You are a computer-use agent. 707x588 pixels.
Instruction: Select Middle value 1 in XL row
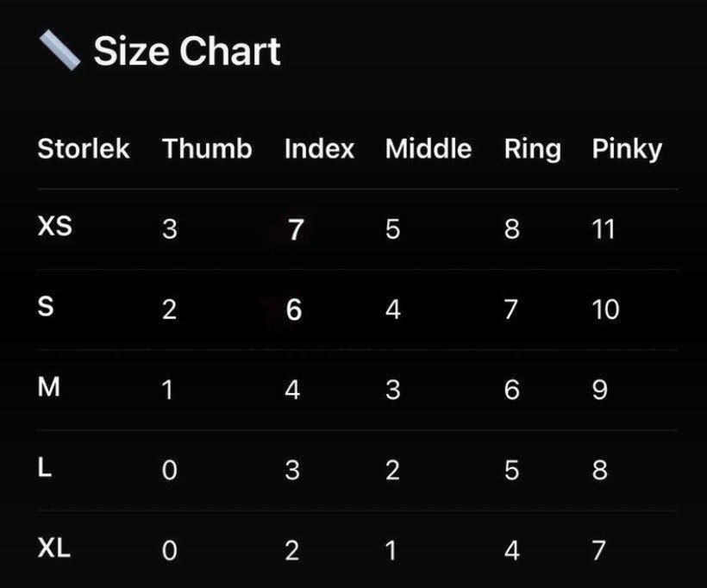392,551
